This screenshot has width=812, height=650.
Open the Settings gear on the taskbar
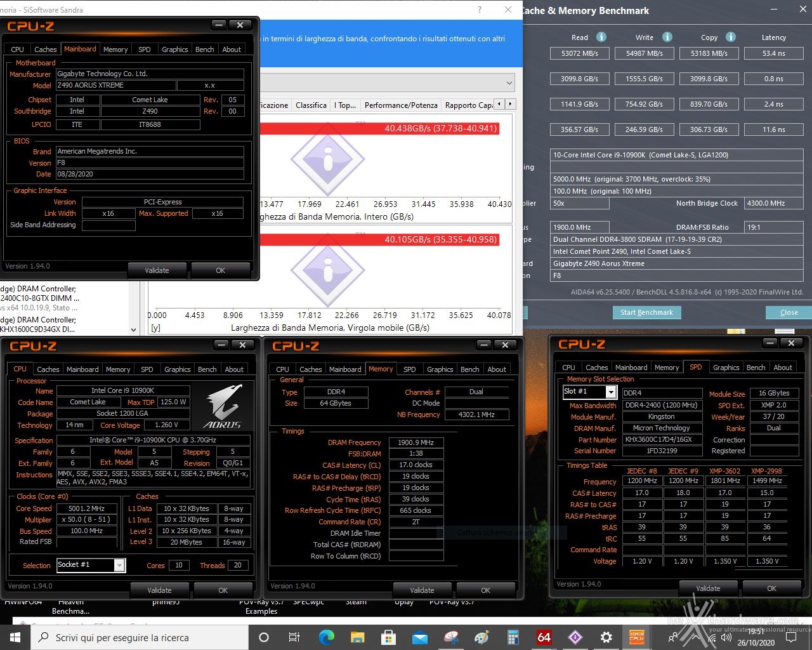click(x=606, y=637)
